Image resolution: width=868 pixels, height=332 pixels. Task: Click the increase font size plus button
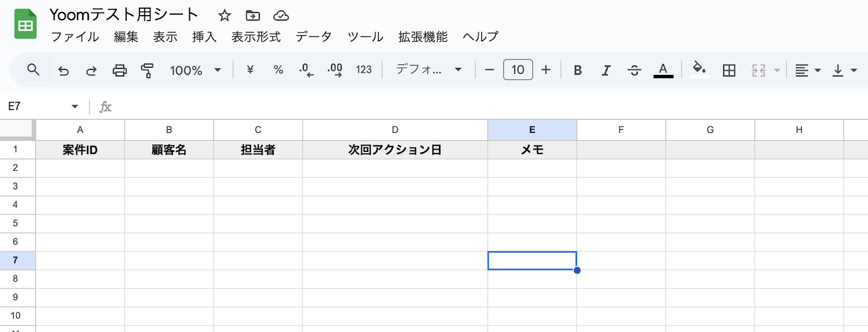pyautogui.click(x=546, y=69)
